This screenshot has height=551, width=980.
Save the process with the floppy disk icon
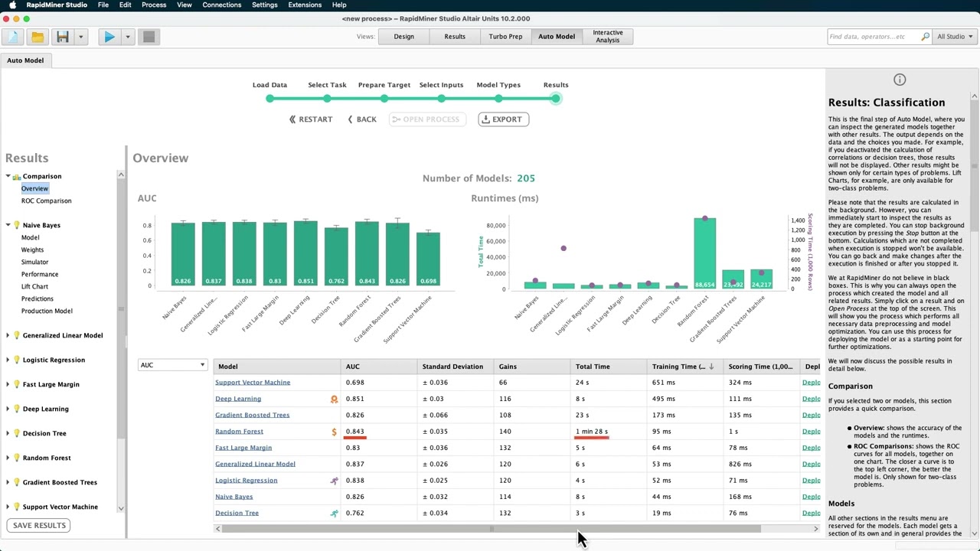pyautogui.click(x=63, y=37)
